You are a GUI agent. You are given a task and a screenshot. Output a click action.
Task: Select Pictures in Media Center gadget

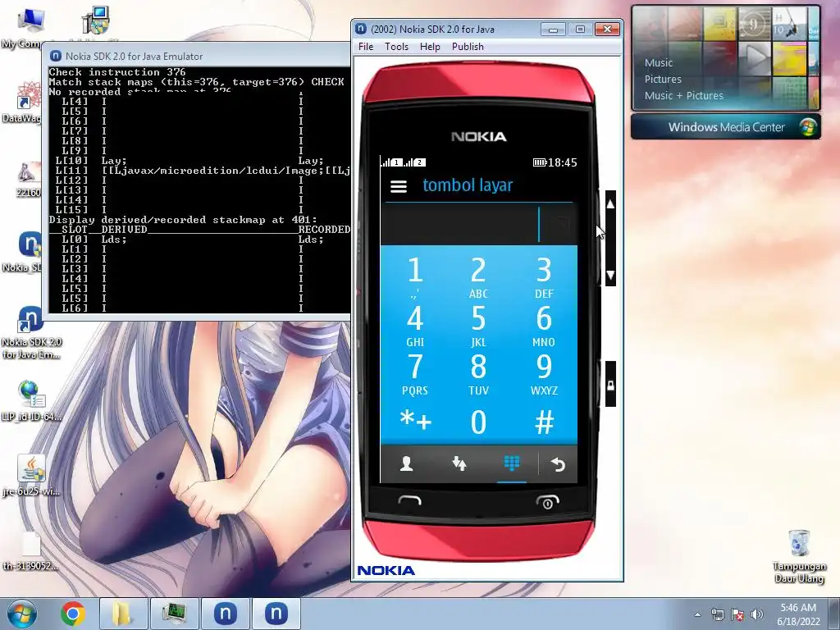point(663,80)
